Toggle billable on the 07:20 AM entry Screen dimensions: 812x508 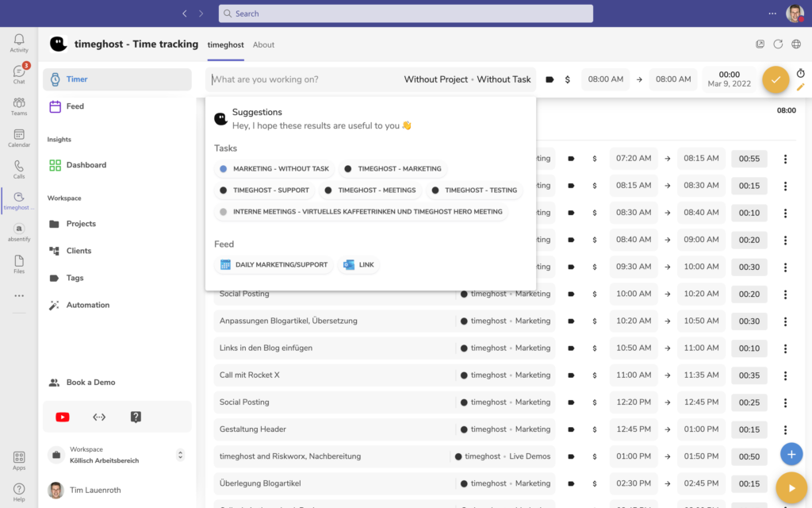[x=594, y=159]
